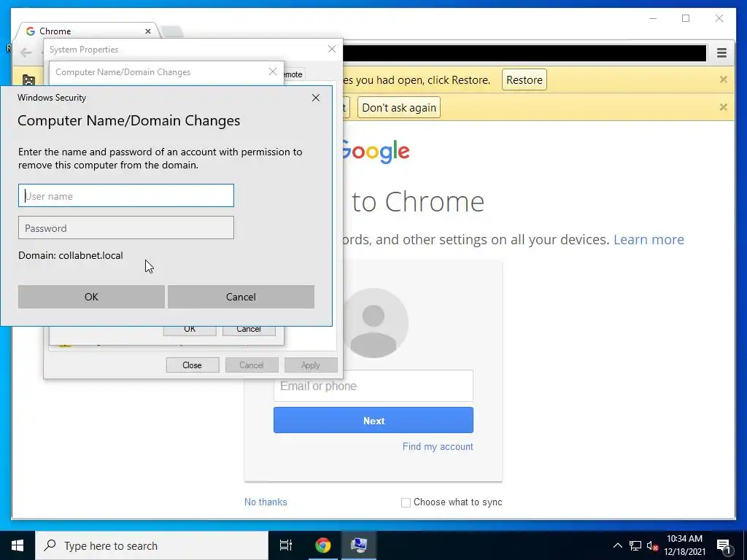The height and width of the screenshot is (560, 747).
Task: Click the Chrome taskbar icon
Action: pos(322,545)
